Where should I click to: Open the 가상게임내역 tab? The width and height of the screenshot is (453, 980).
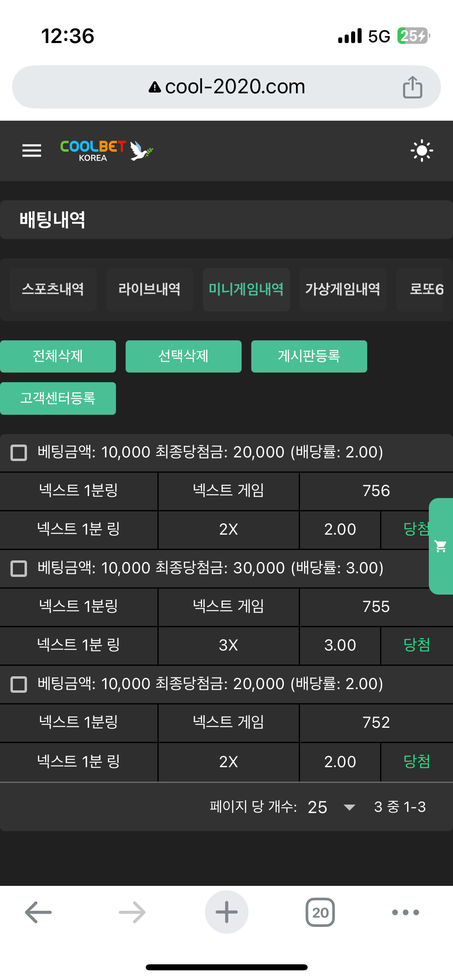343,289
